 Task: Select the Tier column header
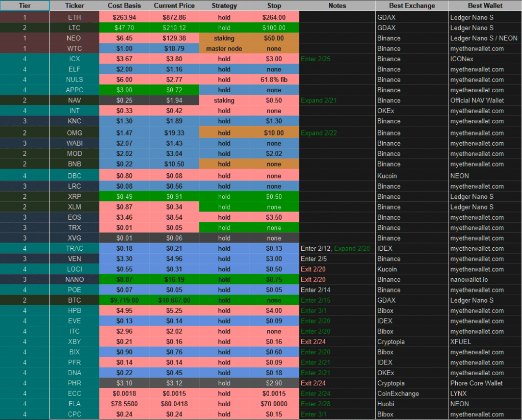pyautogui.click(x=24, y=6)
